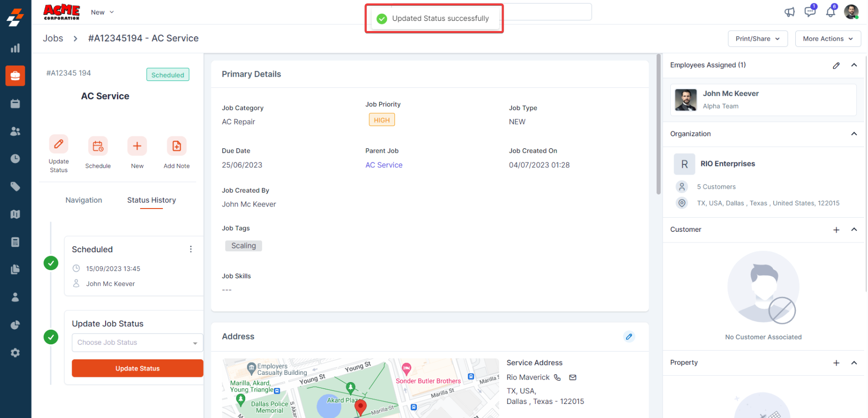Open the chat messages icon
The width and height of the screenshot is (868, 418).
pos(810,12)
